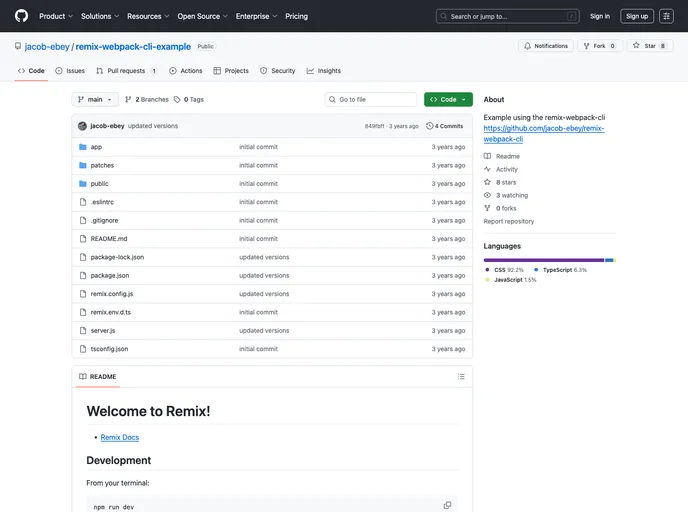
Task: Click the fork icon next to 0 forks
Action: click(x=487, y=208)
